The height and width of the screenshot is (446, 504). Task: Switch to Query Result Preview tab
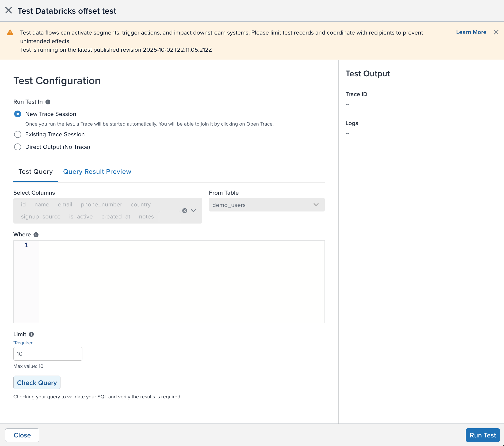[97, 172]
